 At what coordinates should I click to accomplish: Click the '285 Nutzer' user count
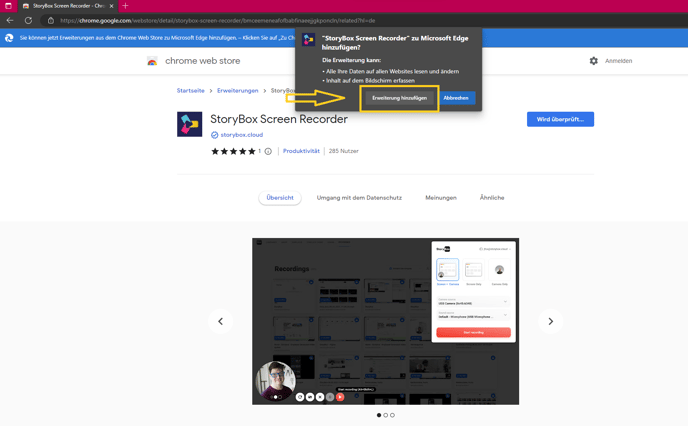pyautogui.click(x=344, y=151)
